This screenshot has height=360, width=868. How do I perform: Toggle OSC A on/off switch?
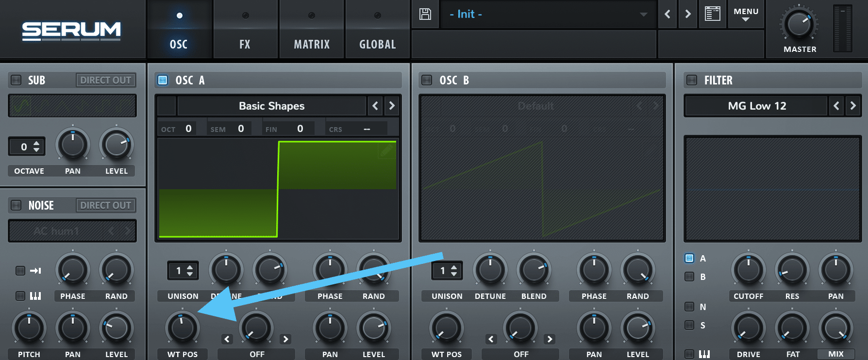click(163, 80)
